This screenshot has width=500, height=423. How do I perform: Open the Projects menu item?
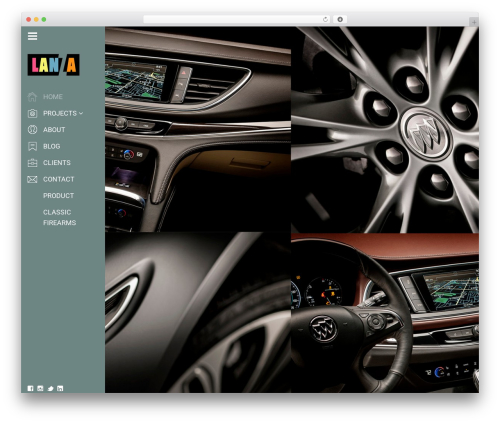(x=60, y=113)
